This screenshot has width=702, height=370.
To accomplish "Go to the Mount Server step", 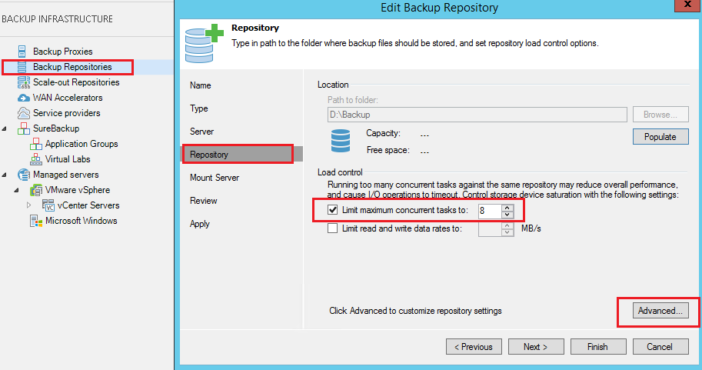I will 214,178.
